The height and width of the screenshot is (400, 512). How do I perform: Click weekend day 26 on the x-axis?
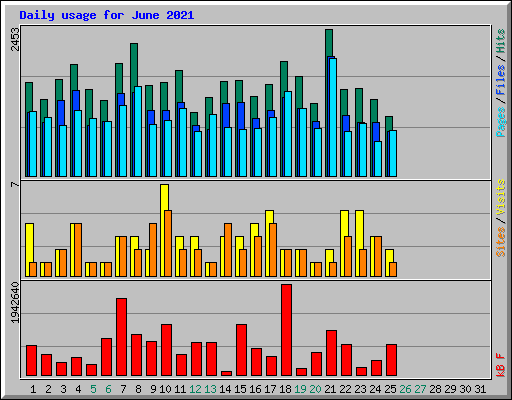(405, 389)
